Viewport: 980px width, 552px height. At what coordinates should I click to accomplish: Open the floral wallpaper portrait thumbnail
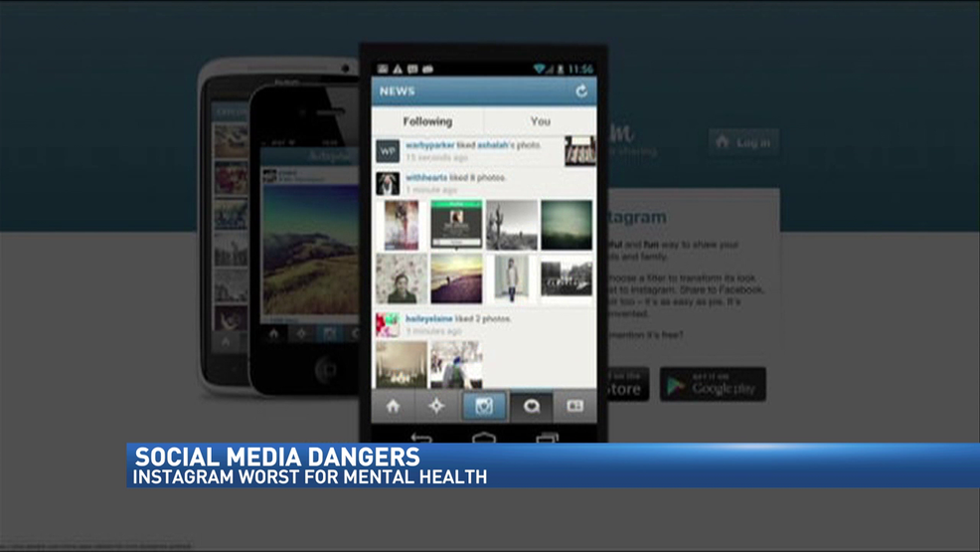[402, 278]
